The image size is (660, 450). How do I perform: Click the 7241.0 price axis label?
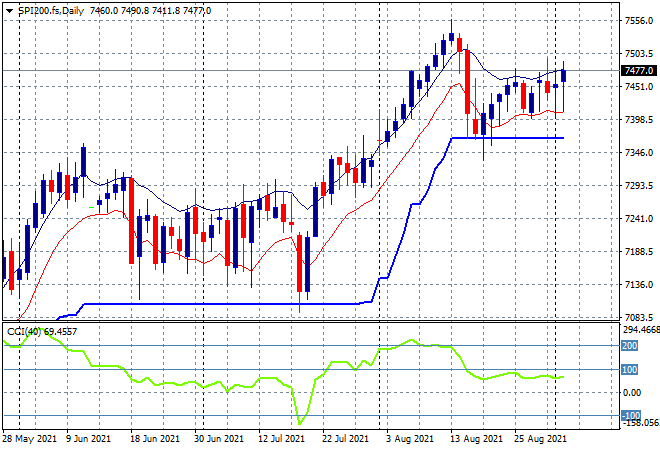tap(639, 219)
